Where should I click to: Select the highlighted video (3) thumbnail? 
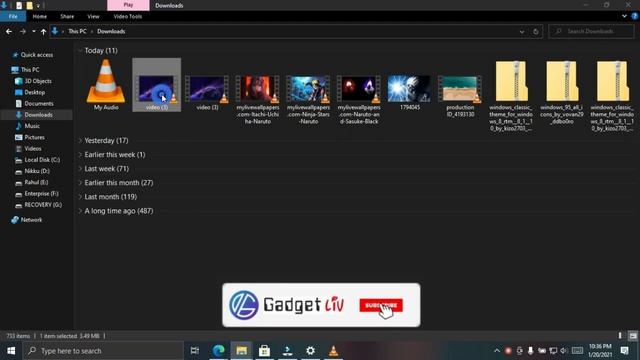click(x=156, y=85)
